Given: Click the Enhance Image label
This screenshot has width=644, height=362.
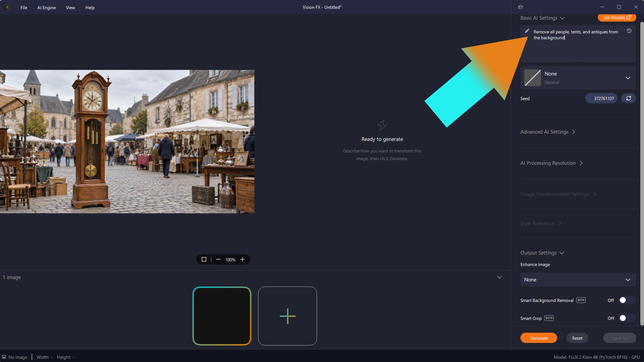Looking at the screenshot, I should click(535, 265).
